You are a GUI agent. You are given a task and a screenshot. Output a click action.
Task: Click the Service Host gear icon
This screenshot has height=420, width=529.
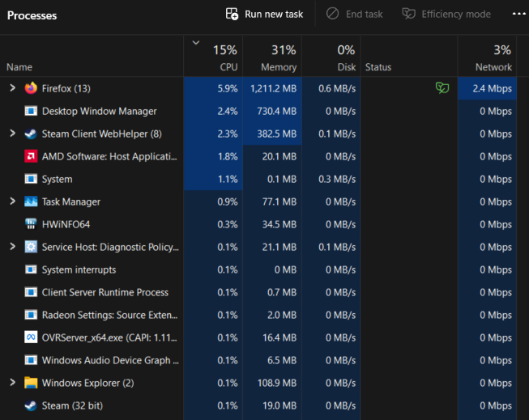(31, 247)
